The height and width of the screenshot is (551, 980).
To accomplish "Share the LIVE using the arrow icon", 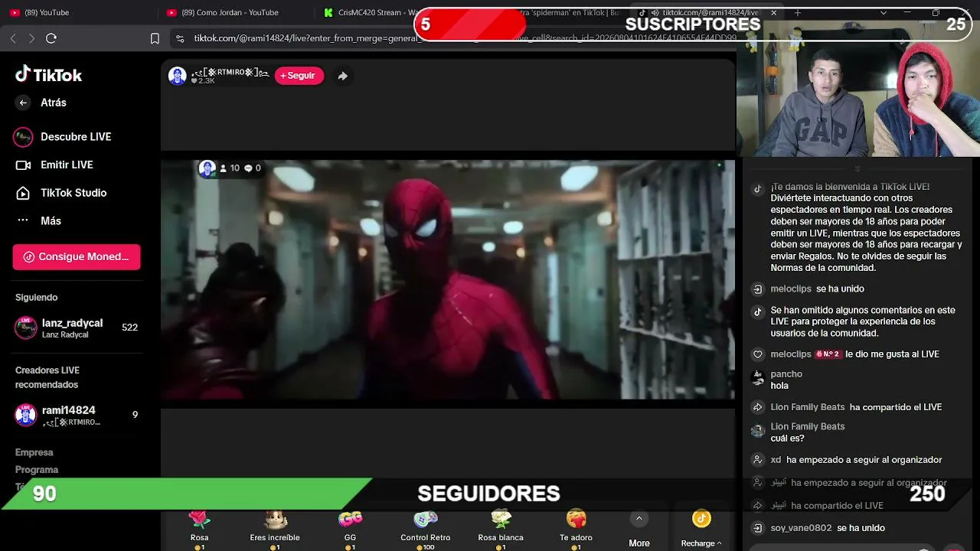I will coord(343,76).
